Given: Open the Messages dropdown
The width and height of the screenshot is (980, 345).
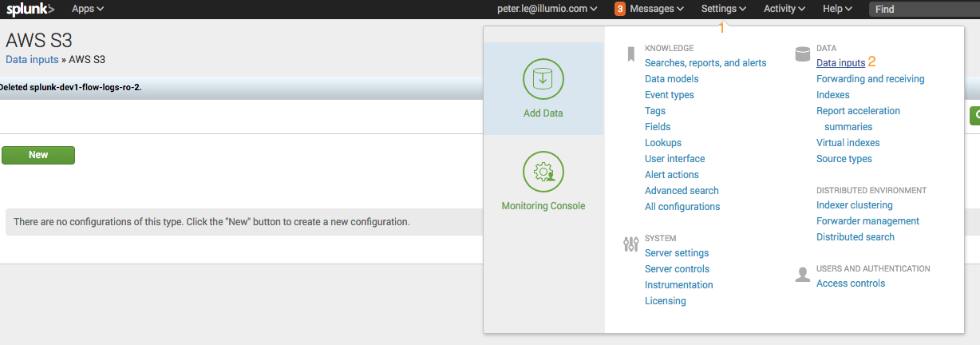Looking at the screenshot, I should (657, 9).
